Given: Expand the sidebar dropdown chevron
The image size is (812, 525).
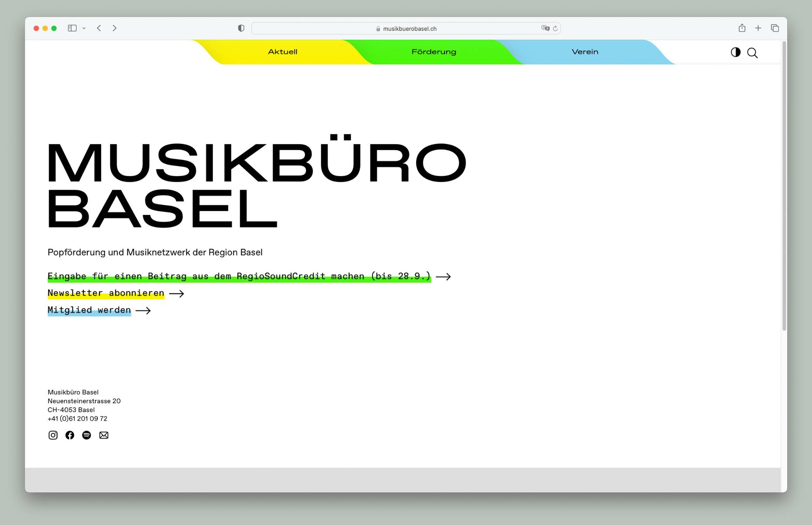Looking at the screenshot, I should pos(84,28).
